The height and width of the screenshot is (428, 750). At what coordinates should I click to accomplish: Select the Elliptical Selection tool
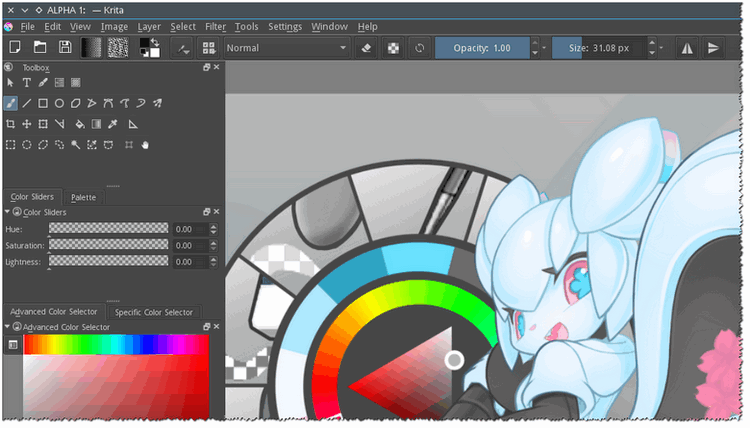tap(27, 145)
